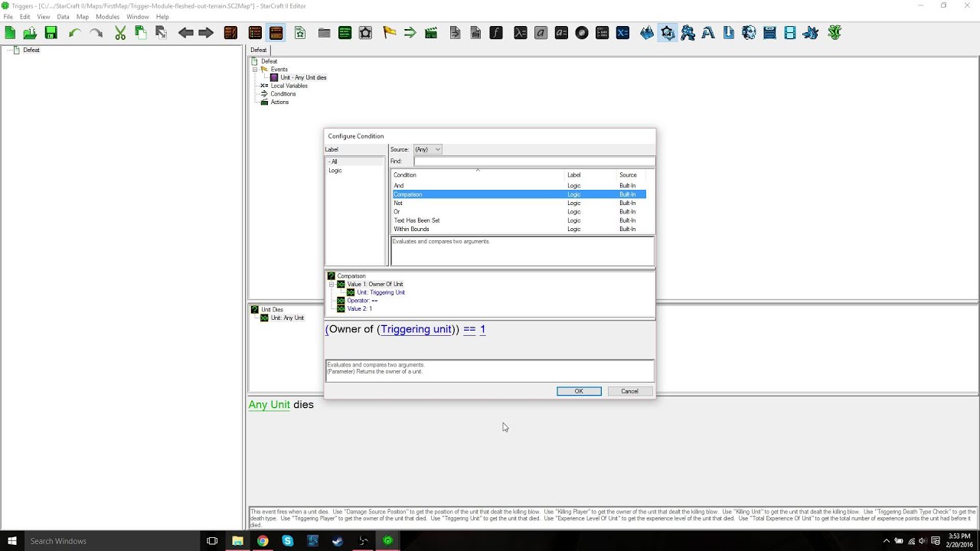Open the Modules menu
980x551 pixels.
[x=107, y=17]
